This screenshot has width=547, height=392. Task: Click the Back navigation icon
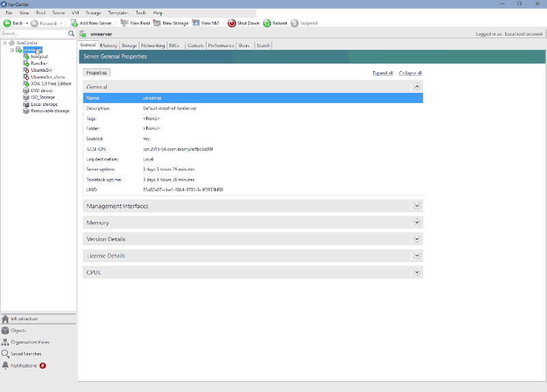click(x=7, y=23)
